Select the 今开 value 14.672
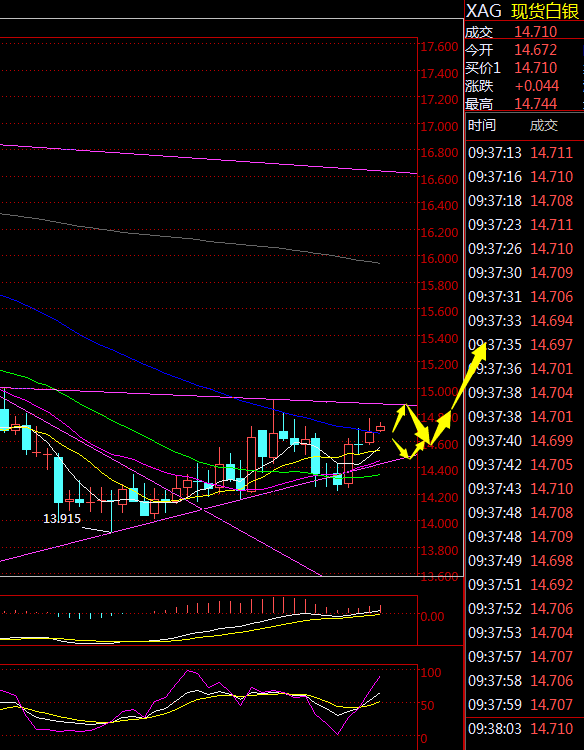 (x=536, y=50)
